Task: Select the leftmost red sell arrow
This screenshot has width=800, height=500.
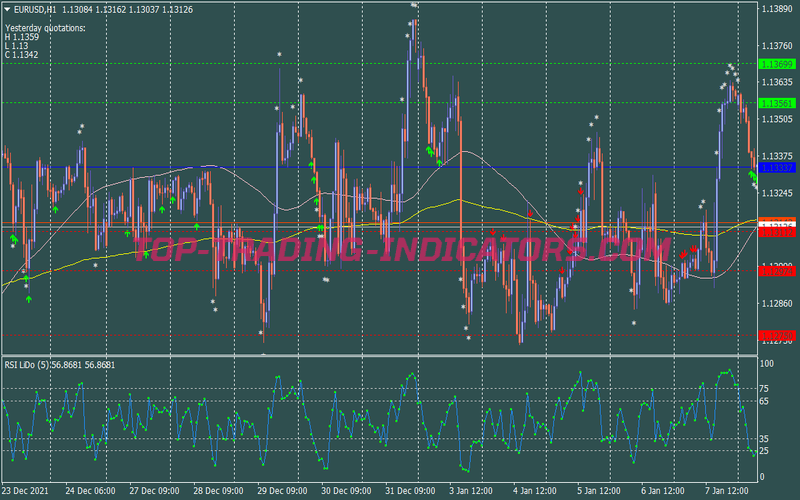Action: point(492,232)
